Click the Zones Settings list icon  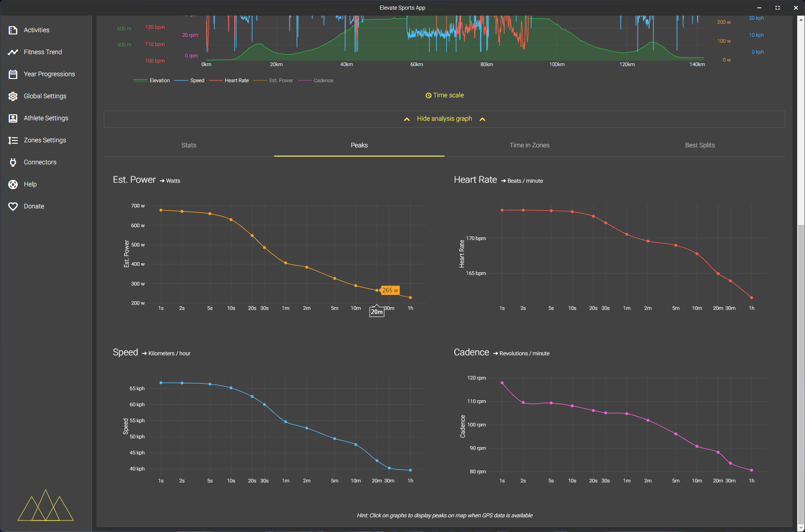pyautogui.click(x=13, y=140)
